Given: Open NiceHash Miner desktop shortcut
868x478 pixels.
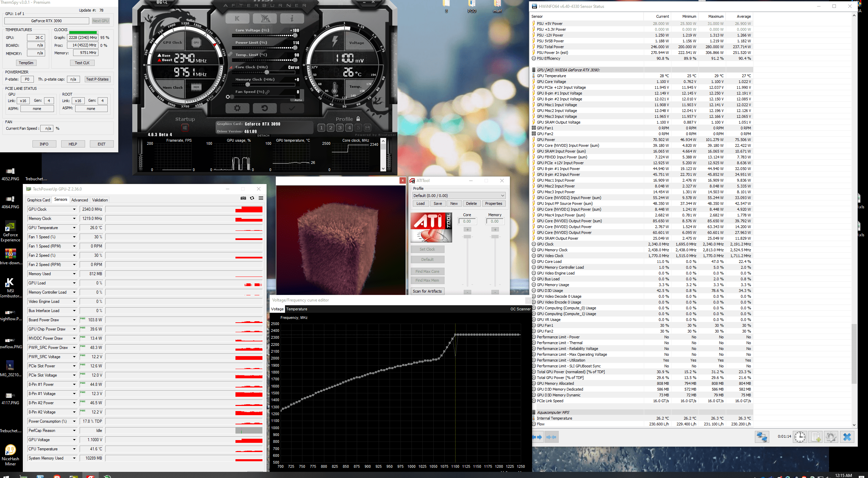Looking at the screenshot, I should [x=10, y=455].
